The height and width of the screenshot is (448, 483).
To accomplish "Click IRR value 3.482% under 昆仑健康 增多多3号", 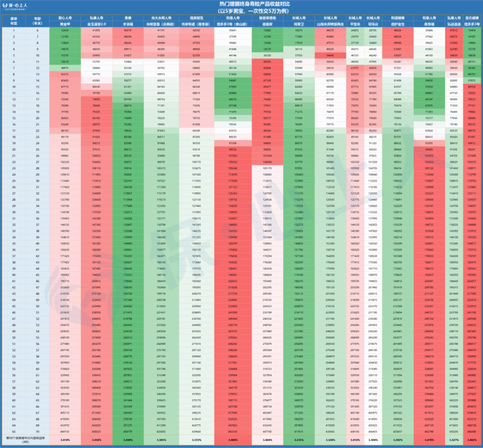I will 471,440.
